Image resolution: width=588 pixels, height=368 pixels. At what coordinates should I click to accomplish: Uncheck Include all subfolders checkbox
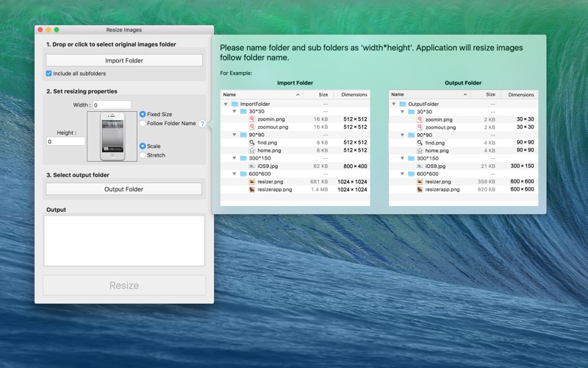pos(49,73)
